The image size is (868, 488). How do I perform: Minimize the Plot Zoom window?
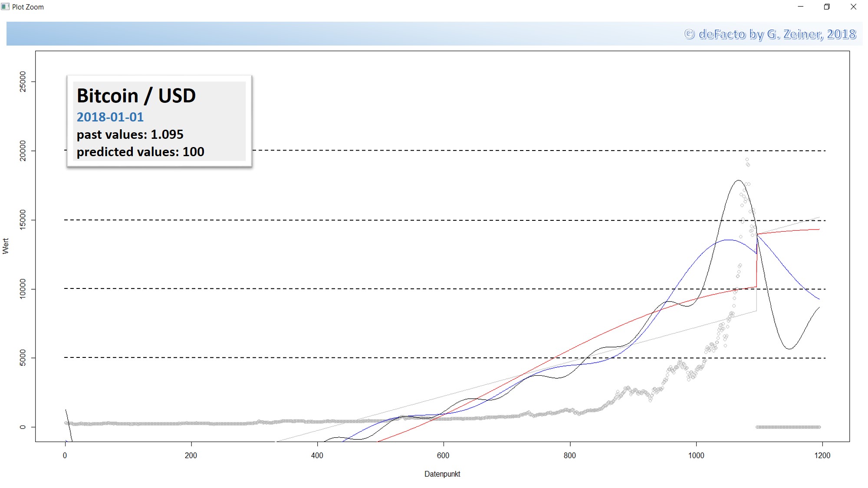801,7
